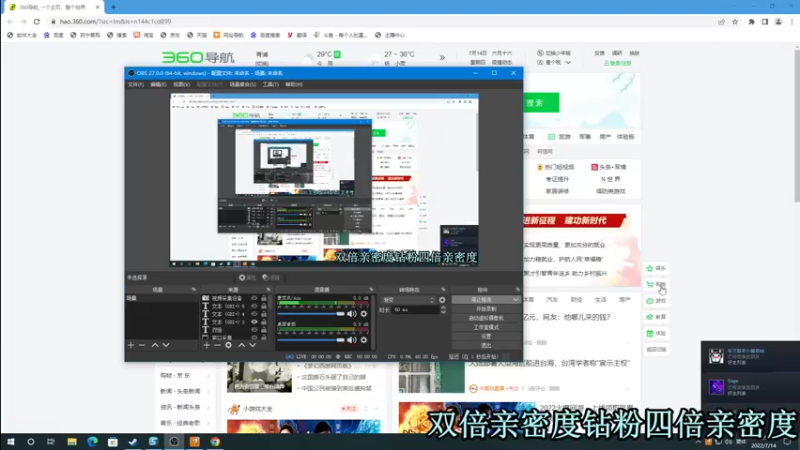
Task: Open OBS 编辑(E) menu
Action: tap(158, 85)
